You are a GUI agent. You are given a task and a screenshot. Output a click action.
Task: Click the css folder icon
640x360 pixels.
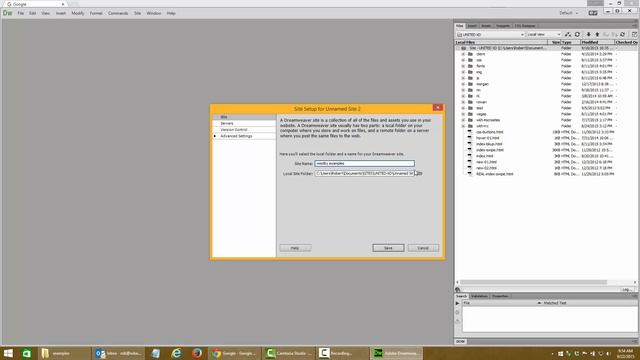470,60
